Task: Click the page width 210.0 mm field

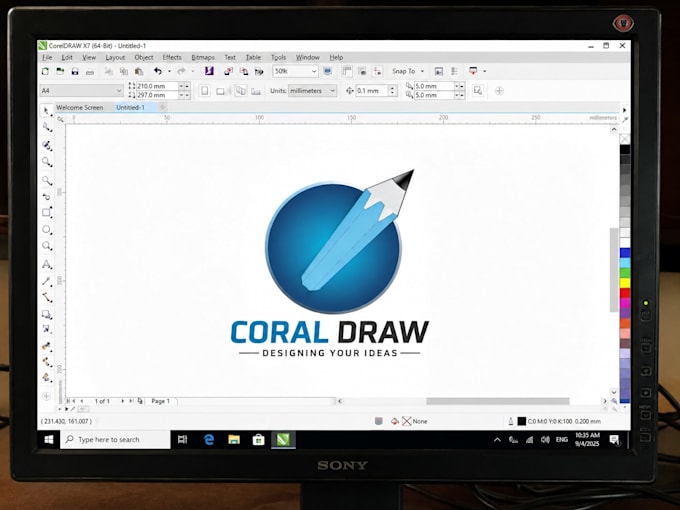Action: pyautogui.click(x=157, y=86)
